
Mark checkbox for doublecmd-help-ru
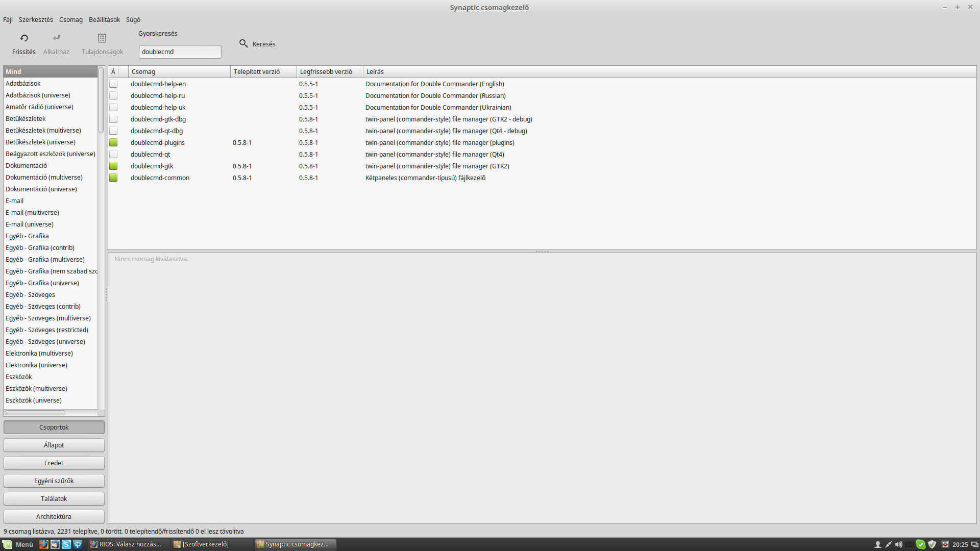113,96
